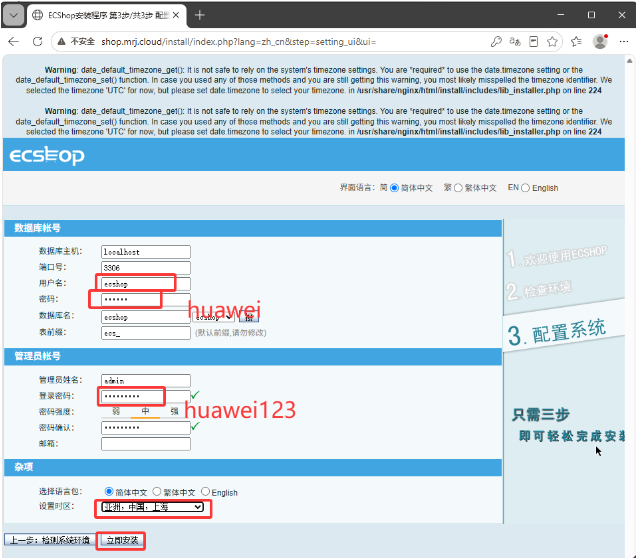Select English interface language radio
This screenshot has height=560, width=640.
[x=526, y=188]
